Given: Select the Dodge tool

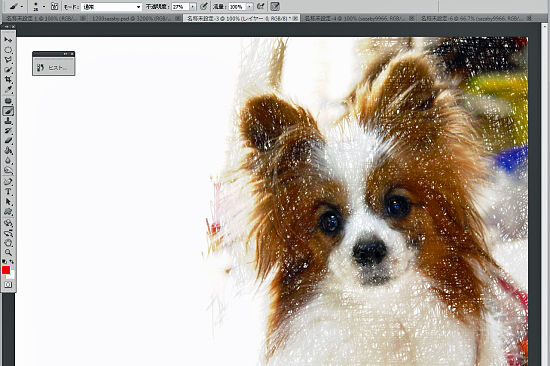Looking at the screenshot, I should click(x=8, y=171).
